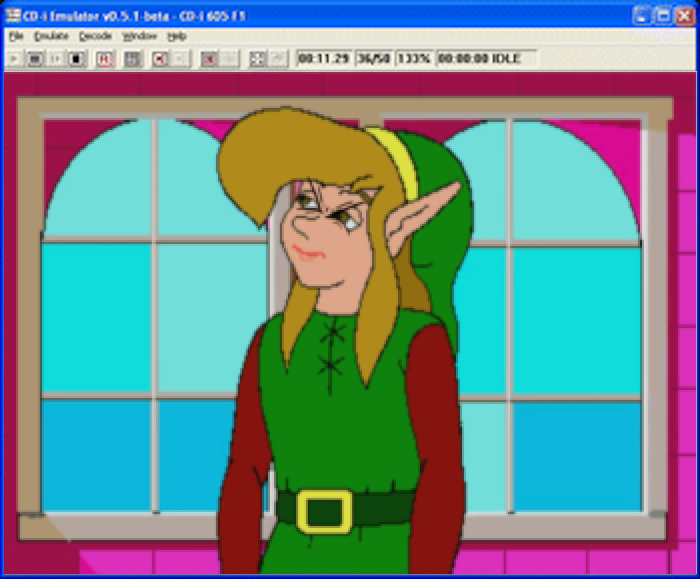
Task: Maximize the CD-i Emulator window
Action: (x=663, y=16)
